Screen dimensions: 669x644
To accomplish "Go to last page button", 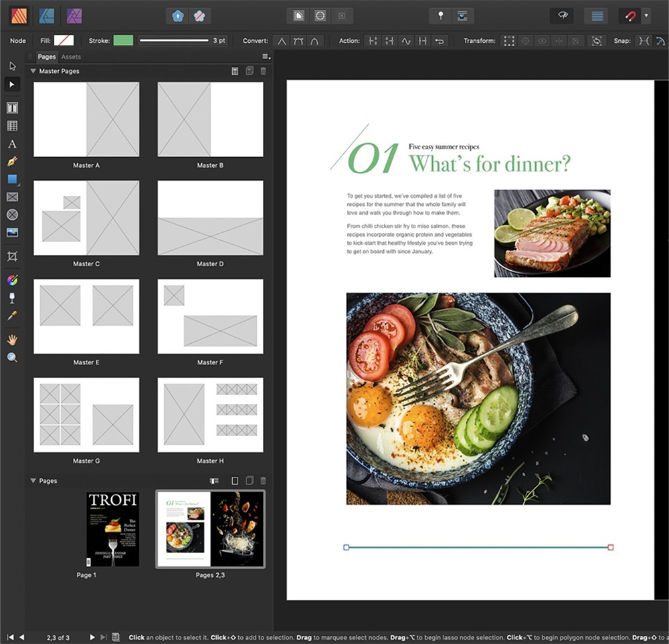I will [103, 637].
